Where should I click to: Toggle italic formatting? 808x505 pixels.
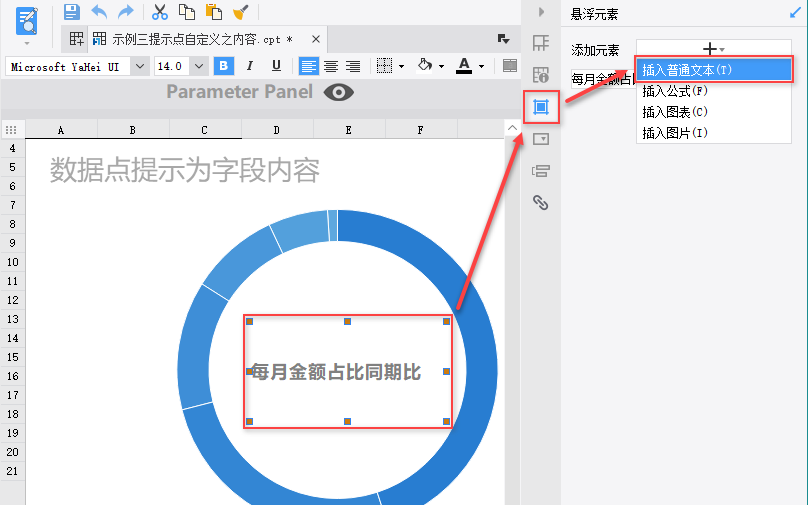pyautogui.click(x=250, y=66)
